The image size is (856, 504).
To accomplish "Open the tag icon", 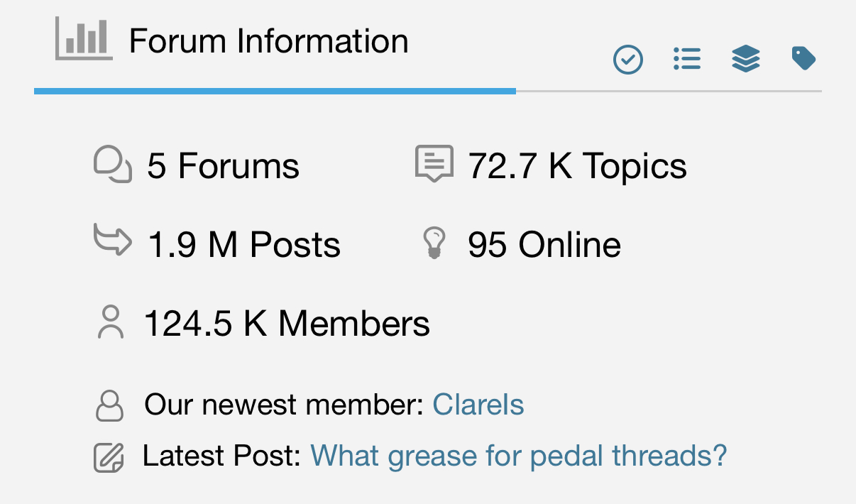I will 803,58.
